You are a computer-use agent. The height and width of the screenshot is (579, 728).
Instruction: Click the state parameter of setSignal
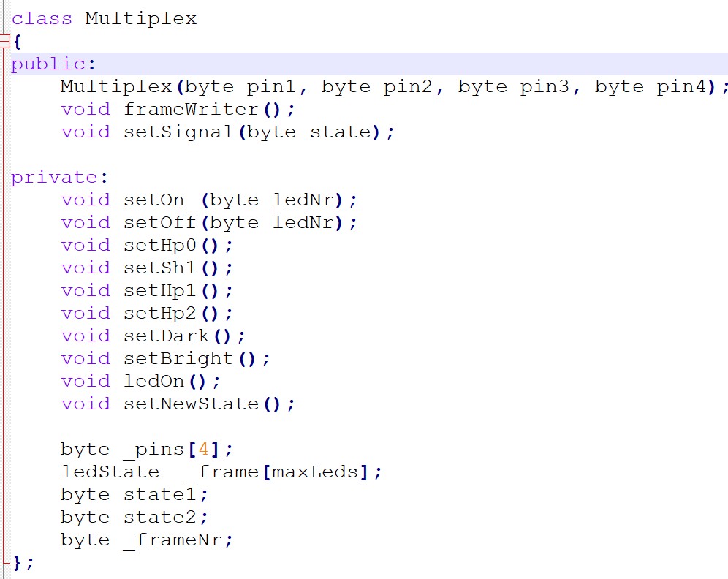point(341,132)
